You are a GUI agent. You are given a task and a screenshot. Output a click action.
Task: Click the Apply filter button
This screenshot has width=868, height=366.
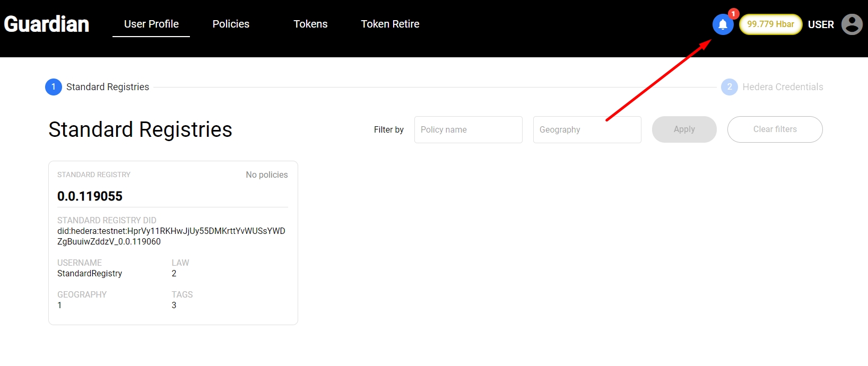pyautogui.click(x=684, y=129)
